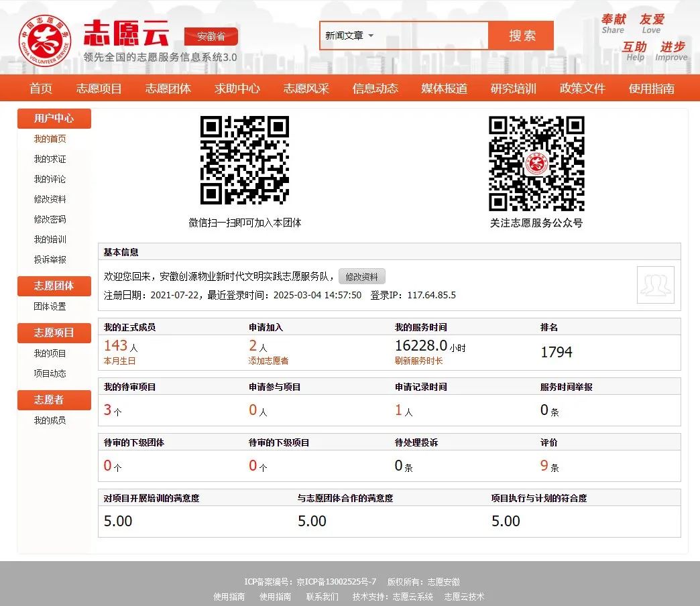Select 我的求证 in sidebar
700x606 pixels.
click(50, 159)
